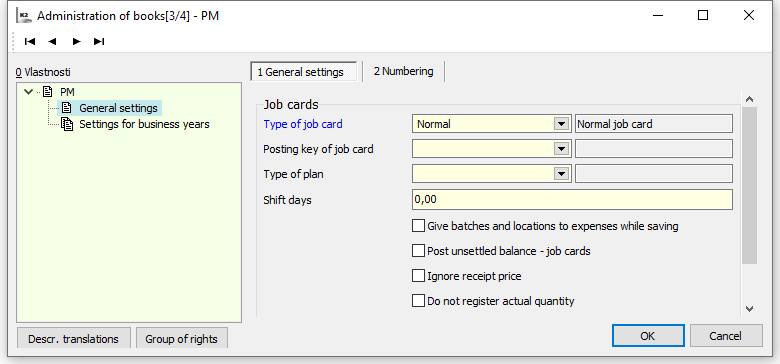
Task: Check Do not register actual quantity
Action: tap(418, 301)
